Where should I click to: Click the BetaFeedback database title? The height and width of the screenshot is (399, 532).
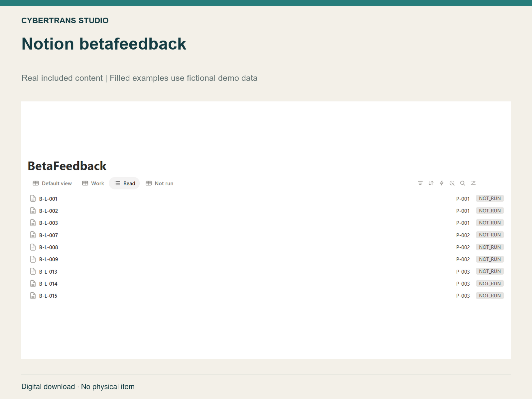click(x=67, y=166)
